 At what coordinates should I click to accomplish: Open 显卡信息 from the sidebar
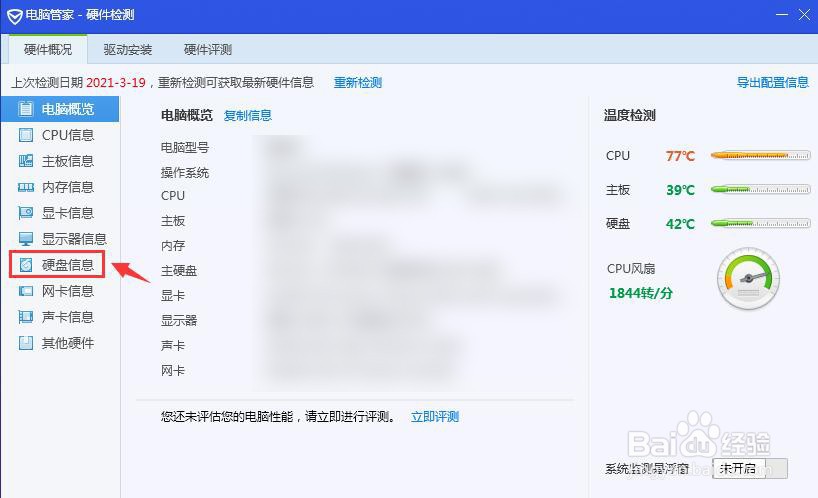tap(68, 213)
